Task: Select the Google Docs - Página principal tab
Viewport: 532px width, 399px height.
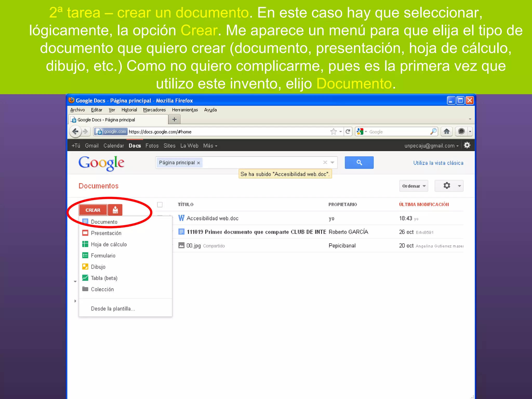Action: (118, 119)
